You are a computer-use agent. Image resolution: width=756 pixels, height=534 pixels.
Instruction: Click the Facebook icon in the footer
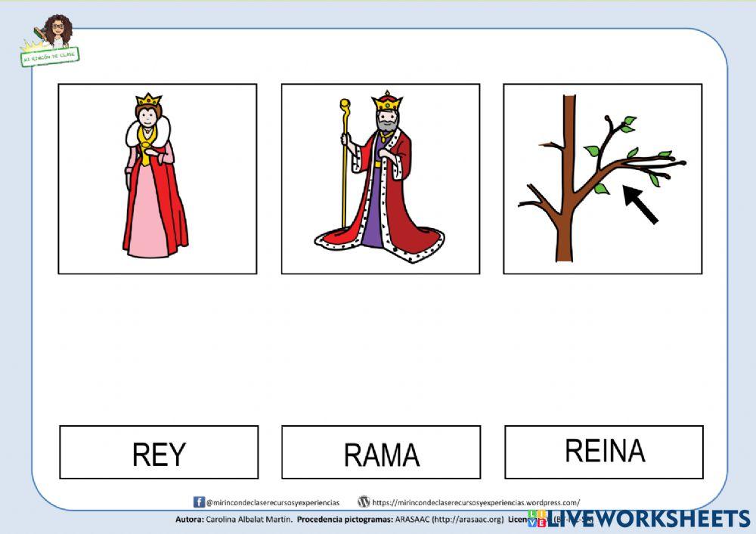(198, 500)
